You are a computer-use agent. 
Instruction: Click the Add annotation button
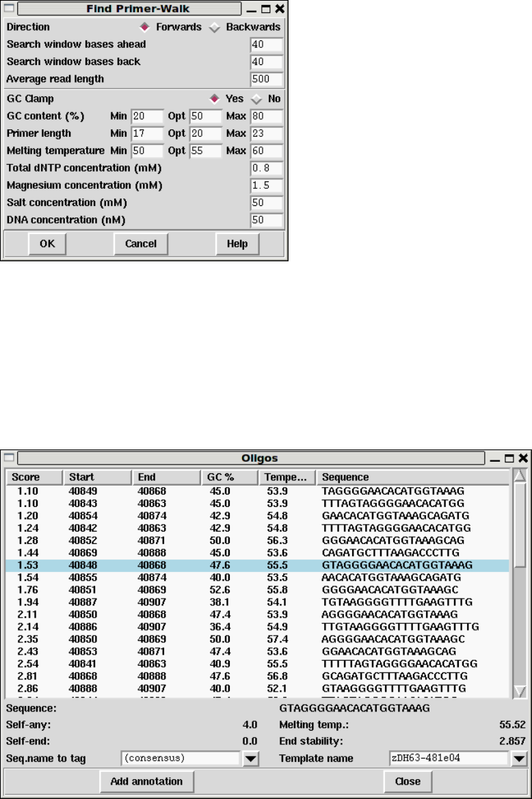click(x=146, y=782)
